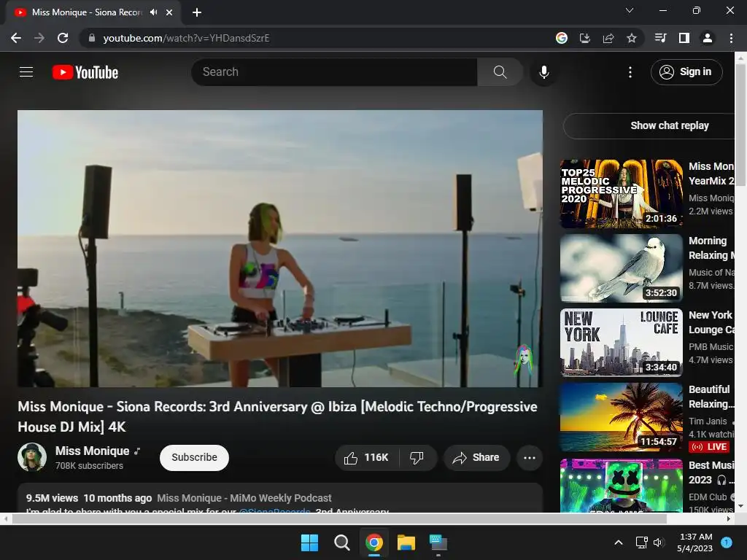Click the search magnifier button

(x=500, y=72)
